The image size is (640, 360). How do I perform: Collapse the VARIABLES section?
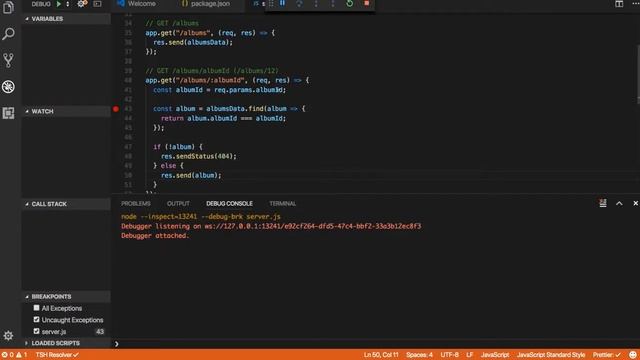click(x=66, y=19)
